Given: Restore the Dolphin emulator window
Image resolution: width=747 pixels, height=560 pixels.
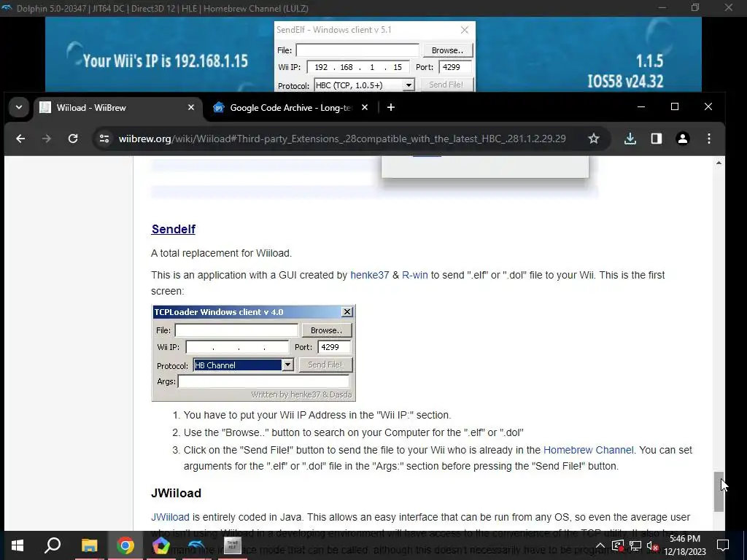Looking at the screenshot, I should 695,7.
